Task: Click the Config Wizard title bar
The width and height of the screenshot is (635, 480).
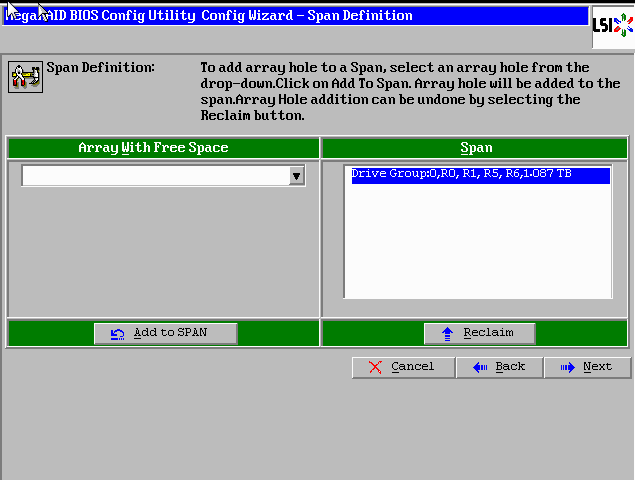Action: 295,16
